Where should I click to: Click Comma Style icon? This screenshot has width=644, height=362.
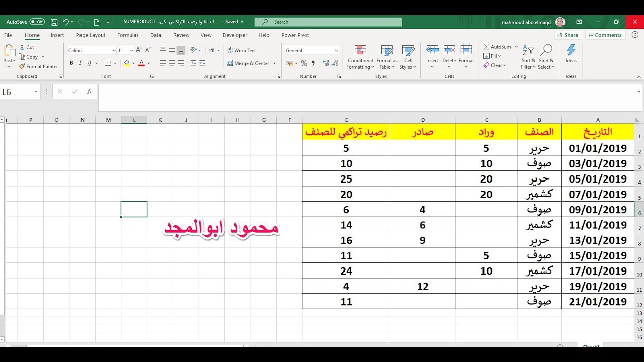tap(313, 63)
